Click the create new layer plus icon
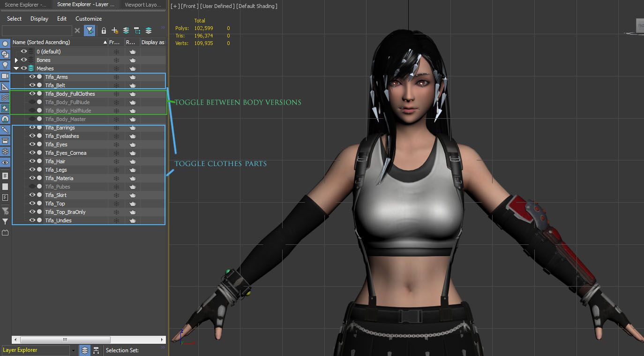 point(115,30)
